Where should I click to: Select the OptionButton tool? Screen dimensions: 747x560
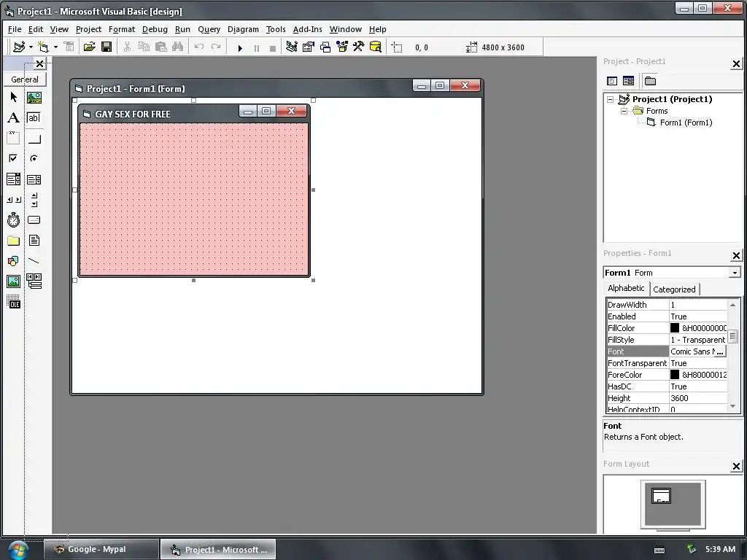tap(34, 158)
